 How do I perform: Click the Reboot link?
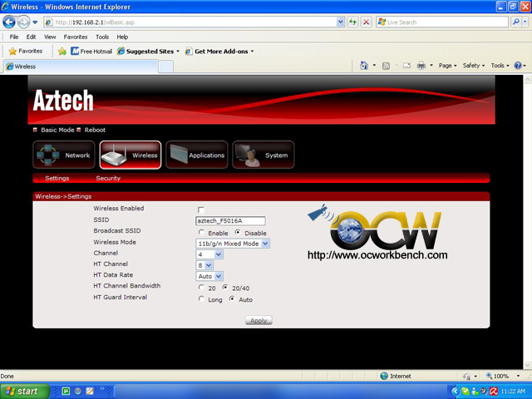95,130
